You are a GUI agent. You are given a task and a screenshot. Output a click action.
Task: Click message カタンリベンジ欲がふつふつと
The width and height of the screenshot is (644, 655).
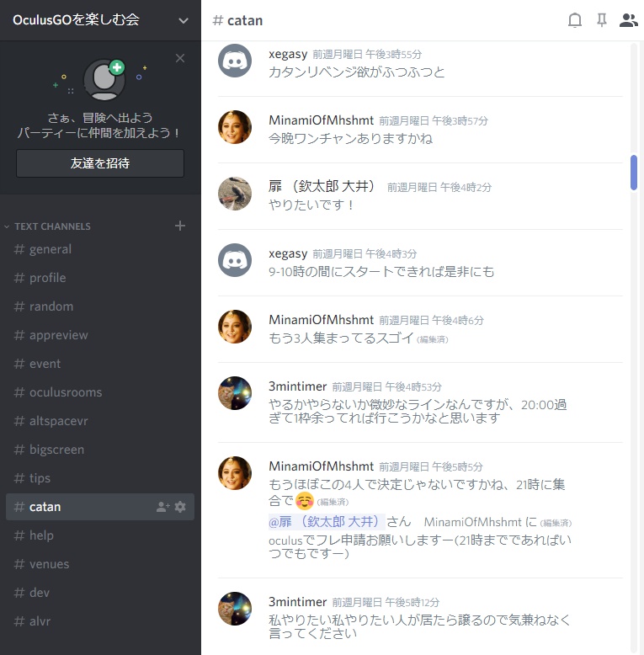(357, 72)
